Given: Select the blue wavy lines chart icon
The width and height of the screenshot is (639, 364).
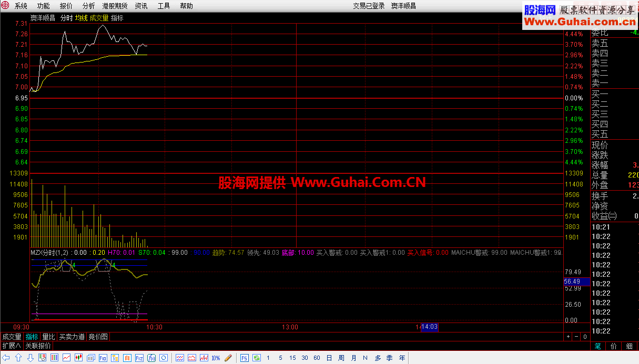Looking at the screenshot, I should tap(180, 358).
